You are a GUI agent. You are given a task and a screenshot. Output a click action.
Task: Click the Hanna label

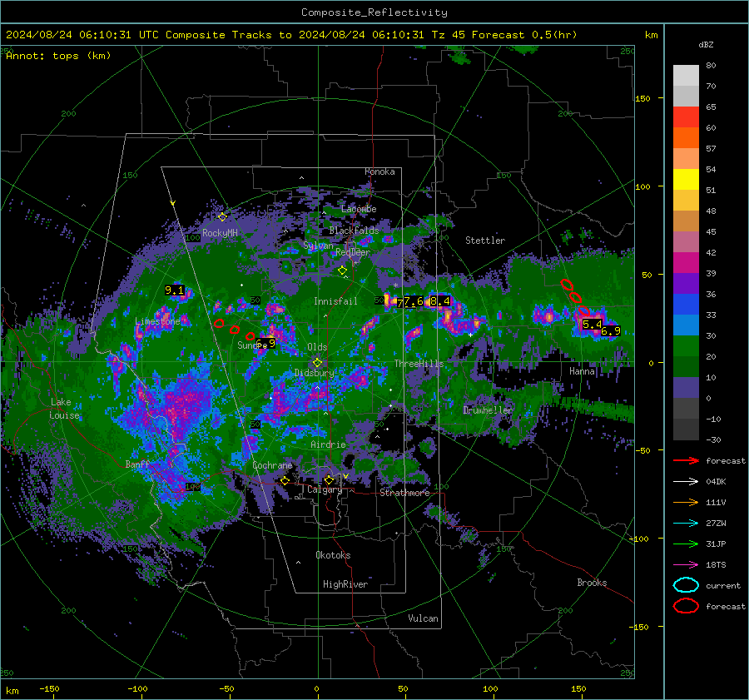582,370
